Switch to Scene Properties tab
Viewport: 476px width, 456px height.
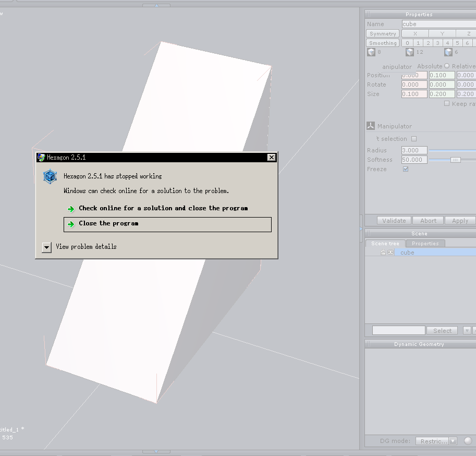click(425, 243)
